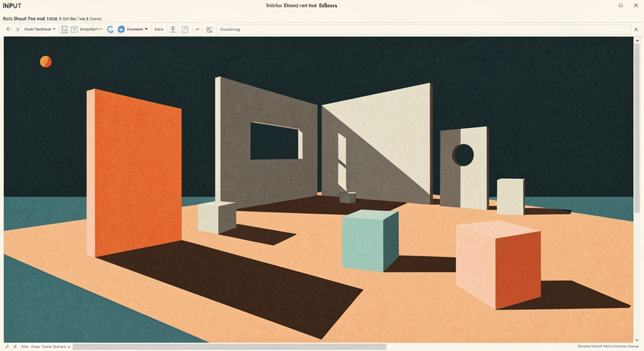Click the status bar text at bottom left
644x351 pixels.
coord(45,347)
